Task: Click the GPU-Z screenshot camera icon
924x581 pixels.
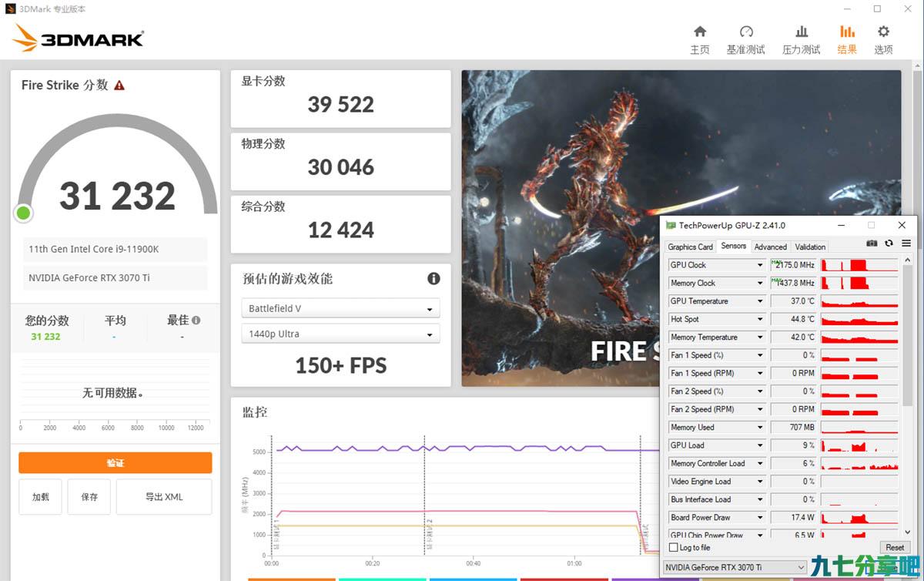Action: (872, 243)
